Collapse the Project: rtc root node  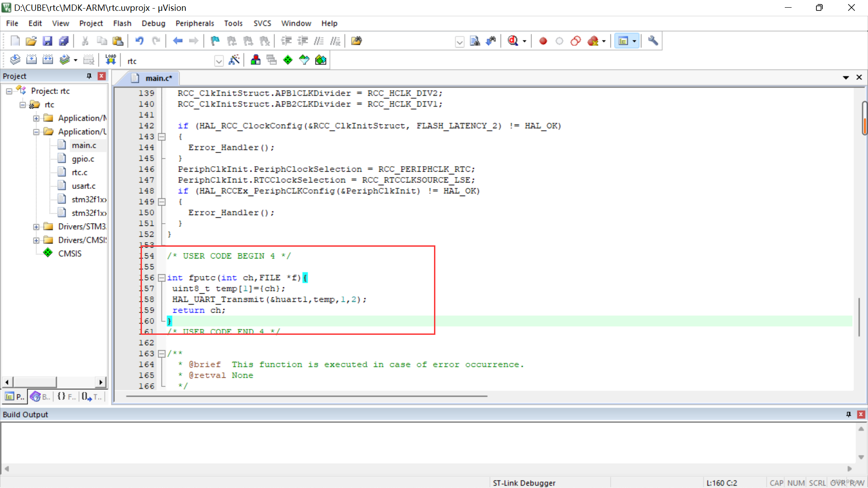[x=9, y=91]
